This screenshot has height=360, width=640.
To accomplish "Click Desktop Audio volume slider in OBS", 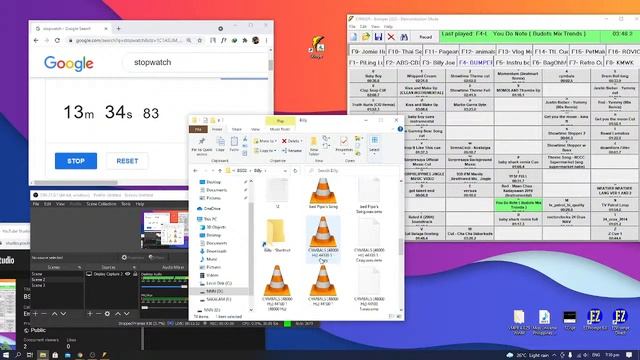I will 164,287.
